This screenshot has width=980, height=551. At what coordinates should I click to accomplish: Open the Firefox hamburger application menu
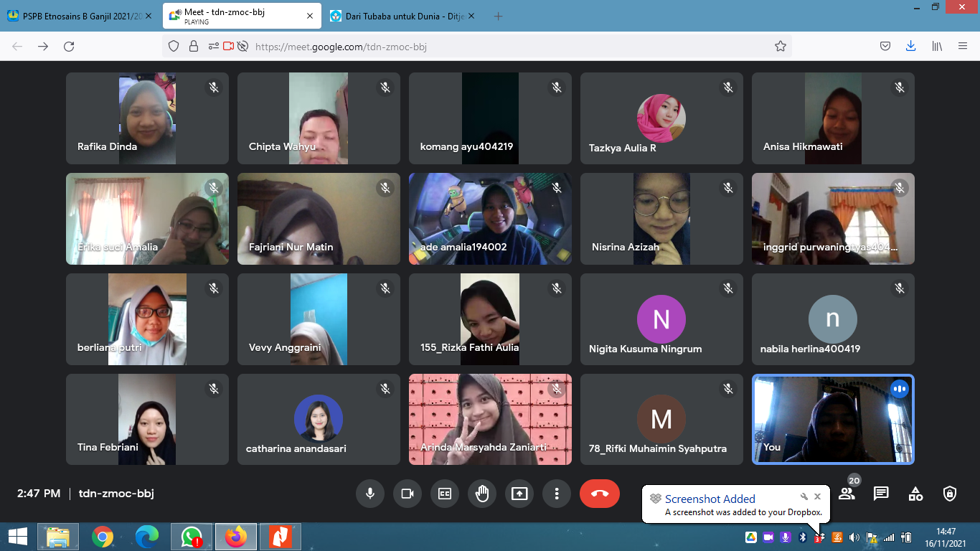tap(963, 47)
